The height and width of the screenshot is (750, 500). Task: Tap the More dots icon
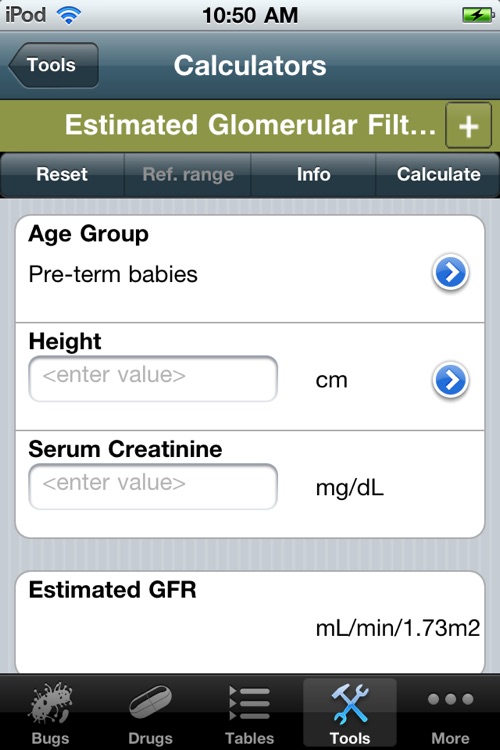[450, 699]
